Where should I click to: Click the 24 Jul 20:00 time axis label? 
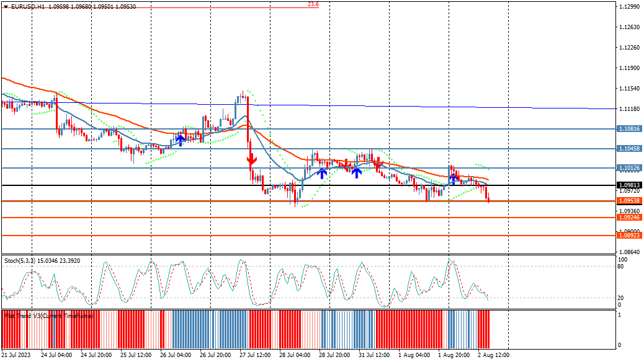[96, 355]
